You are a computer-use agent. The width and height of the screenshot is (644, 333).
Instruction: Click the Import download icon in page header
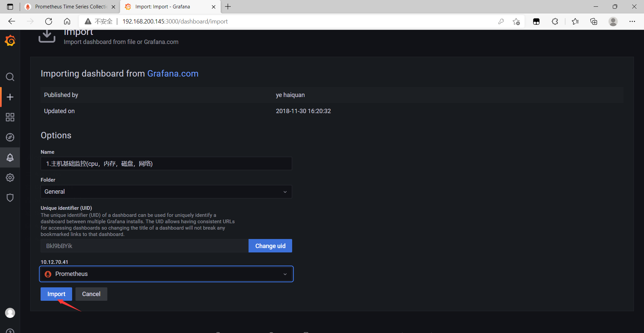47,36
